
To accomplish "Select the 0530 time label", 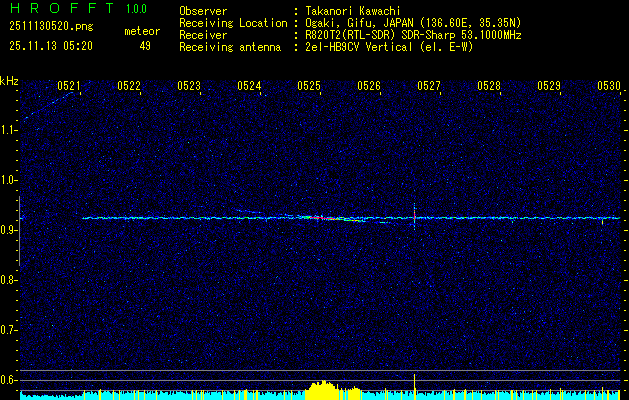I will pos(609,87).
